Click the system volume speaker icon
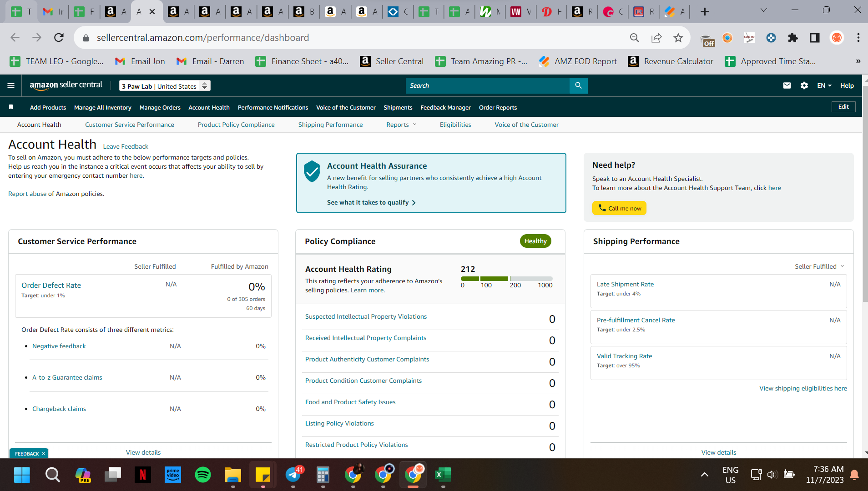868x491 pixels. tap(772, 475)
